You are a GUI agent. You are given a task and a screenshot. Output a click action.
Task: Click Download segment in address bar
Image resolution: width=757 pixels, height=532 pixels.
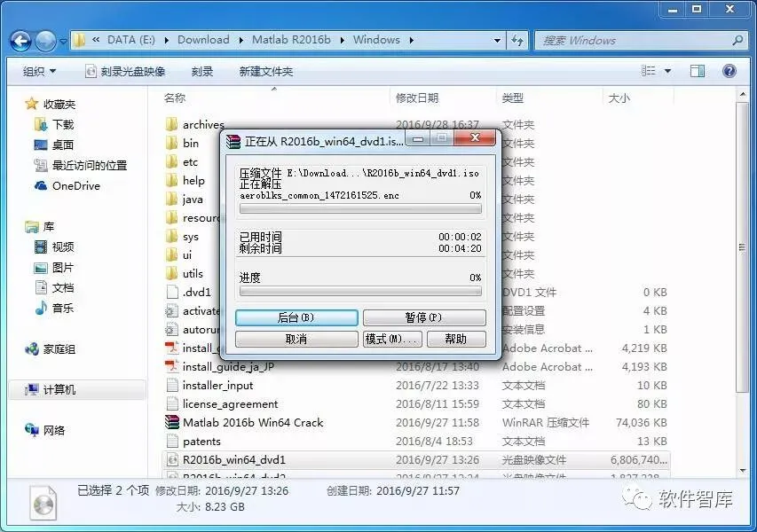pyautogui.click(x=203, y=40)
